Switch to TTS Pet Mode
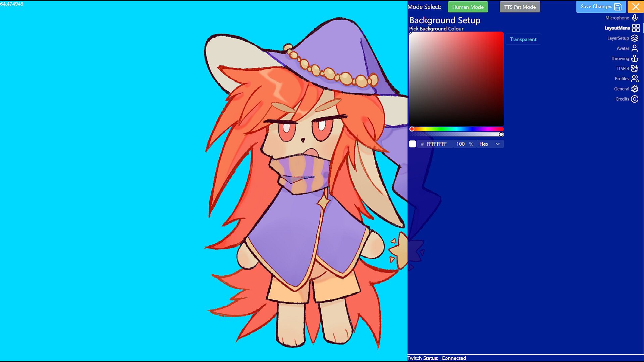The height and width of the screenshot is (362, 644). coord(520,7)
